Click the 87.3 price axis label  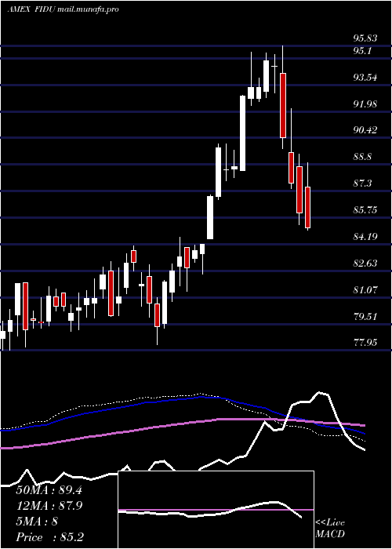point(362,184)
